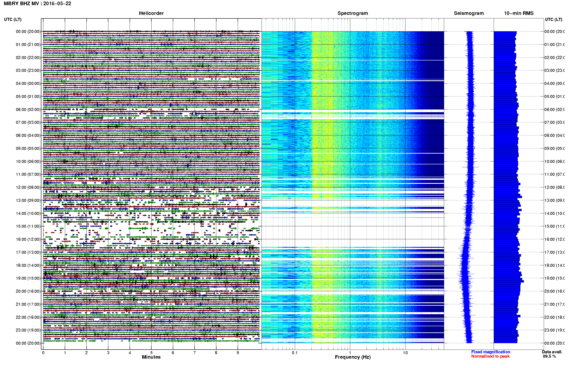Select left time label '04:00 (00:00)'
The width and height of the screenshot is (588, 368).
28,83
